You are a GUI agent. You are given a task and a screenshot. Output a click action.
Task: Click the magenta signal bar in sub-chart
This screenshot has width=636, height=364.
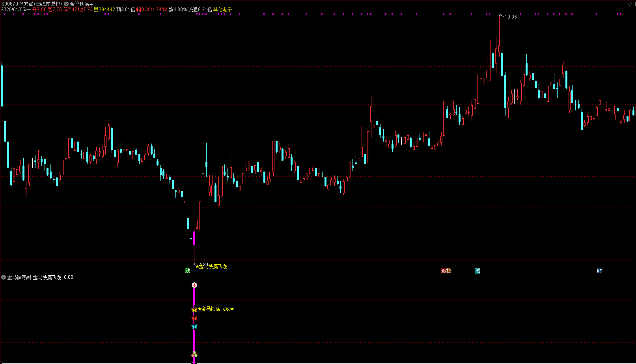tap(194, 339)
